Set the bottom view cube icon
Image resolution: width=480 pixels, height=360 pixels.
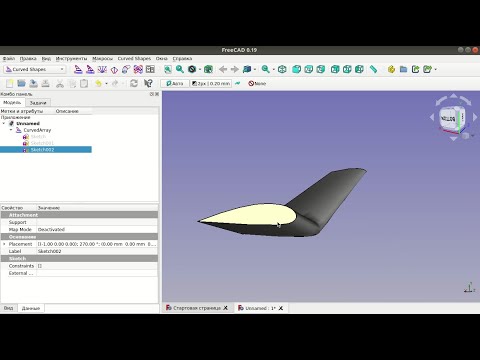(x=347, y=69)
